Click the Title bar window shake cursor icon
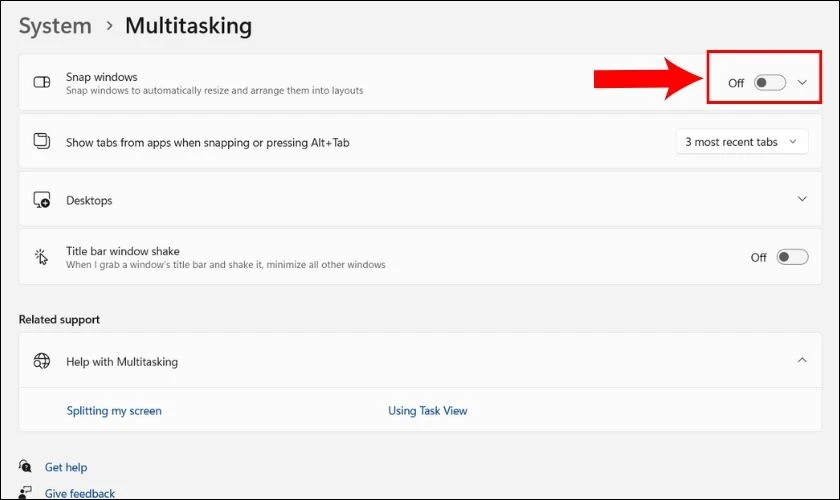The width and height of the screenshot is (840, 500). pos(41,257)
